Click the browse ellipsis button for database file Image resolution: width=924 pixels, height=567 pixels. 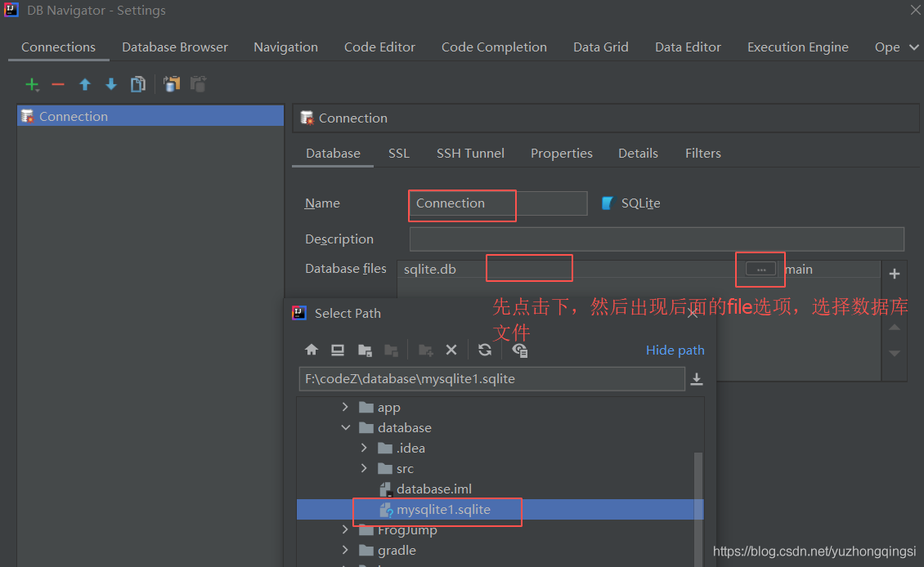(x=761, y=270)
